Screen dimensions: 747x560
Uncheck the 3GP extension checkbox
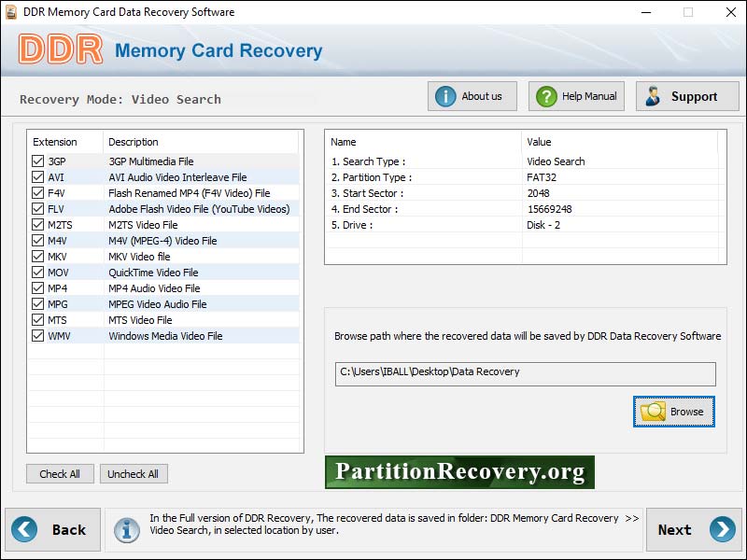[37, 161]
